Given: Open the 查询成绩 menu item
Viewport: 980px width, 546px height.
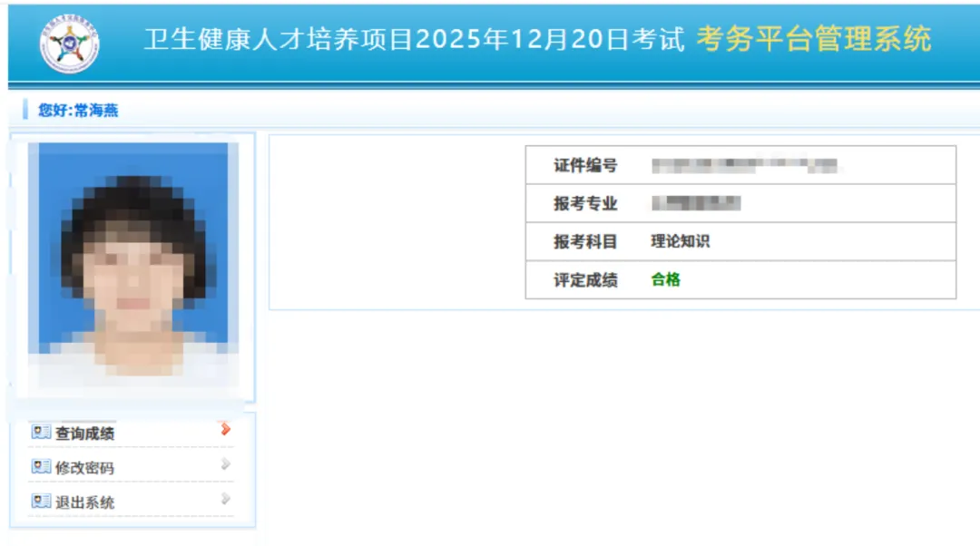Looking at the screenshot, I should coord(85,434).
